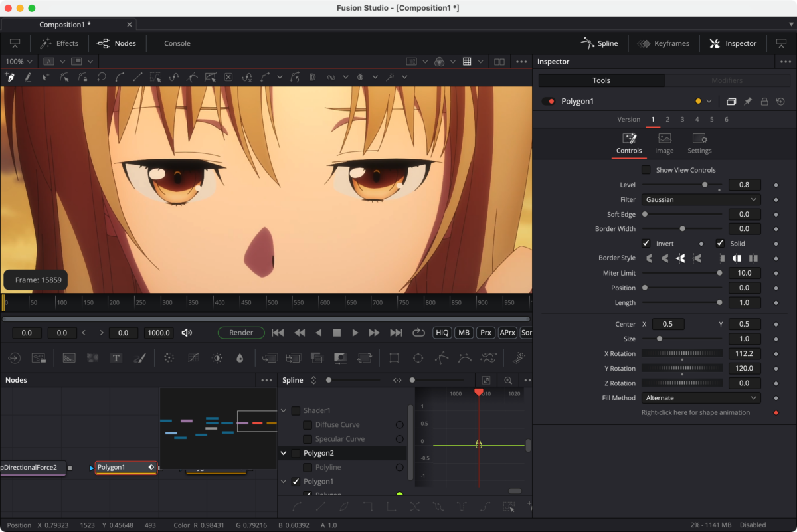Screen dimensions: 797x532
Task: Open viewer options three-dot menu
Action: [x=521, y=62]
